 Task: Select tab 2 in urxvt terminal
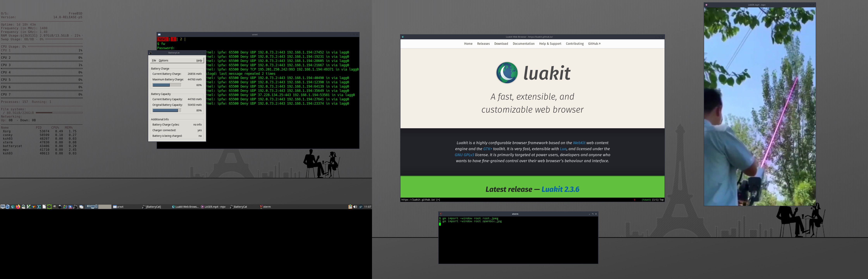tap(181, 39)
